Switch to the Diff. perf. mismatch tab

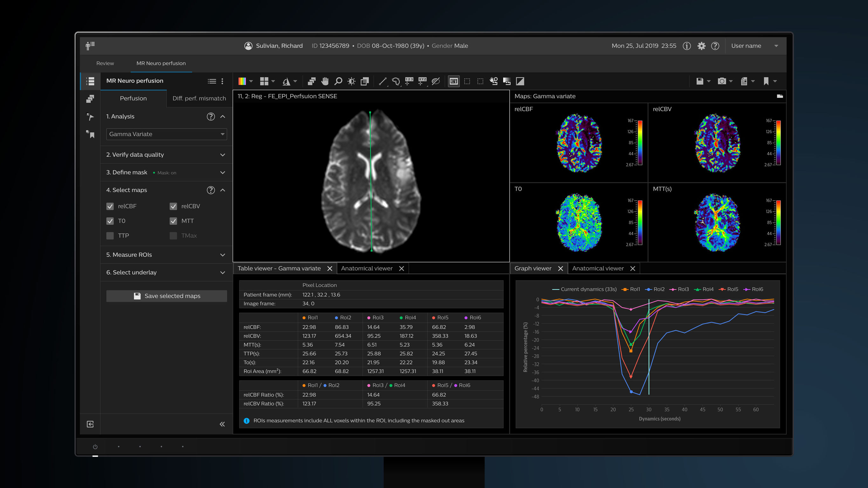tap(199, 98)
